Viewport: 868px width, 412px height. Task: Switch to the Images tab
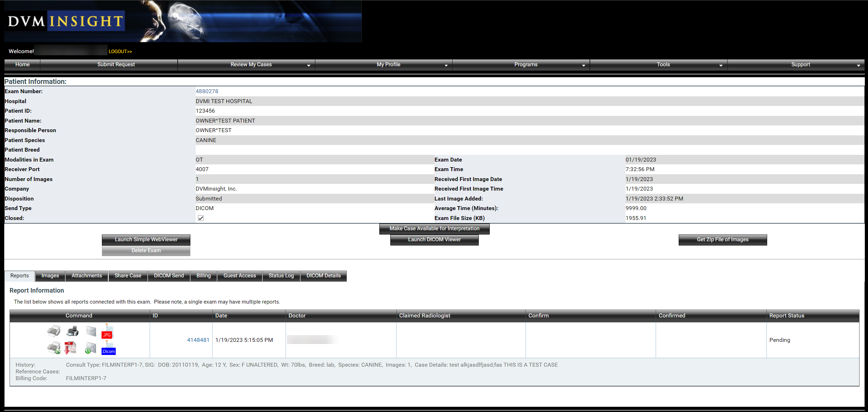point(50,276)
